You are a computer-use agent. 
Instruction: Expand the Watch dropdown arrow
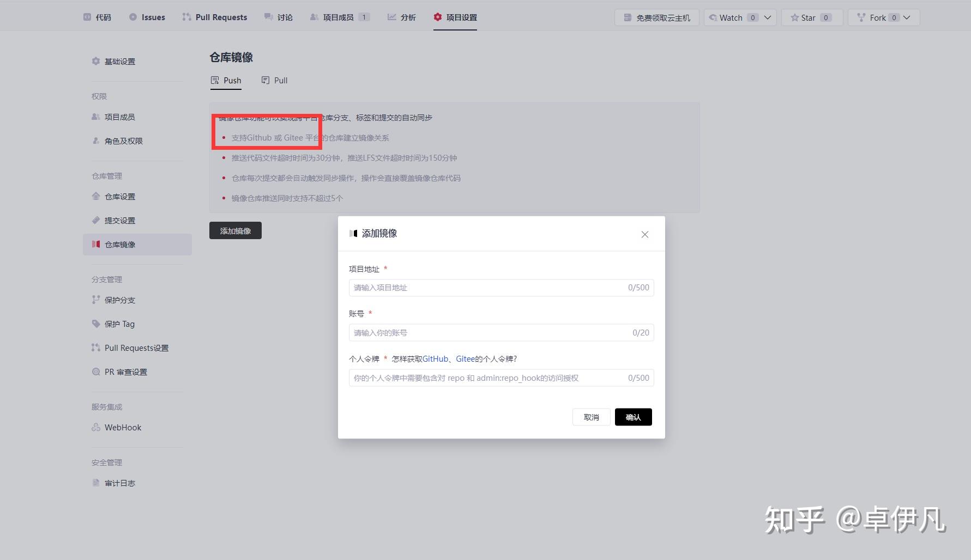pos(768,17)
